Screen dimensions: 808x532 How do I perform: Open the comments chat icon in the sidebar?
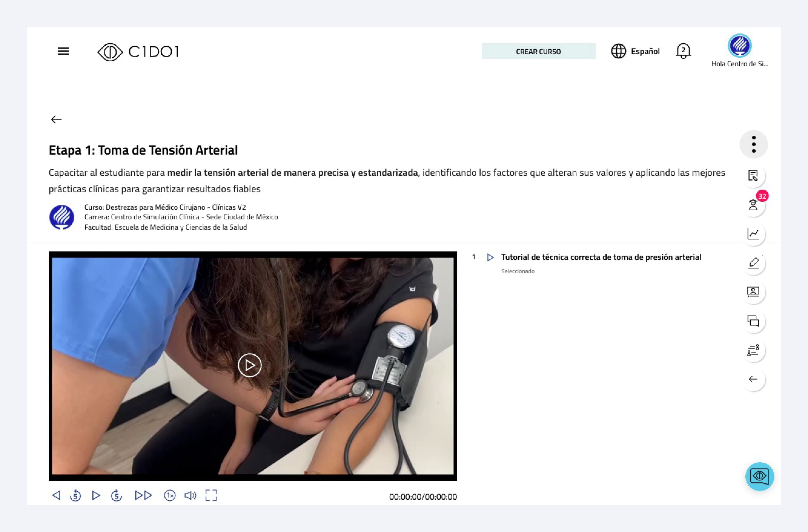tap(753, 321)
